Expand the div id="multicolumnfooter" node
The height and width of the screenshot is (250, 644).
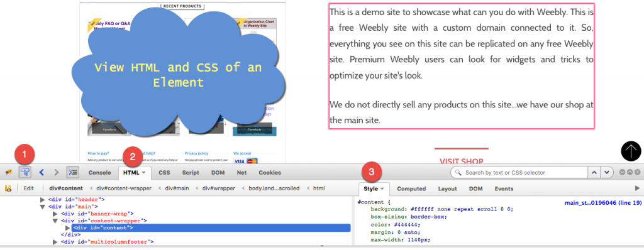[x=55, y=242]
